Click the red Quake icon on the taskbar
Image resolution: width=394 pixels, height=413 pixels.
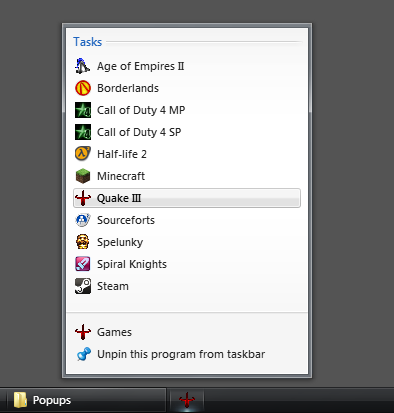point(187,400)
